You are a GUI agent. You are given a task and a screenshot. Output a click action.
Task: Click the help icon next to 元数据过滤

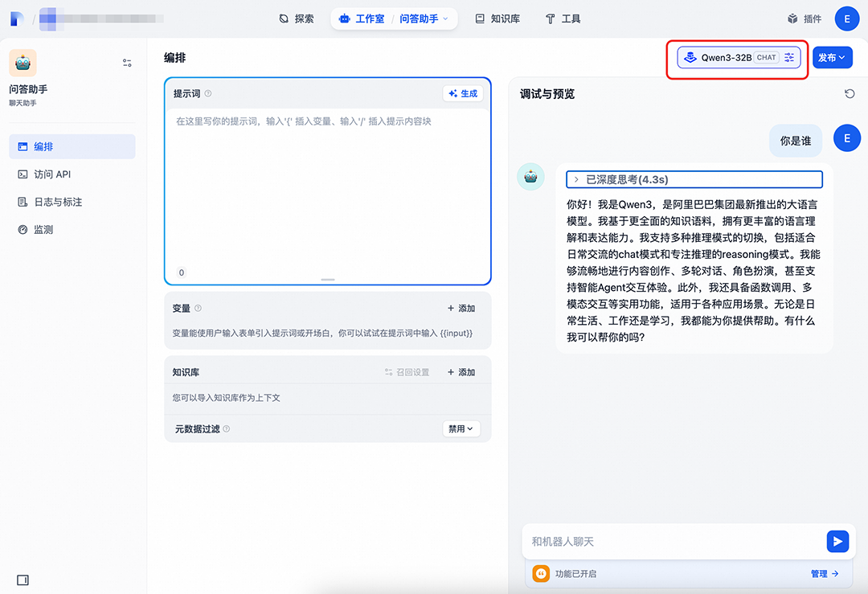coord(227,428)
